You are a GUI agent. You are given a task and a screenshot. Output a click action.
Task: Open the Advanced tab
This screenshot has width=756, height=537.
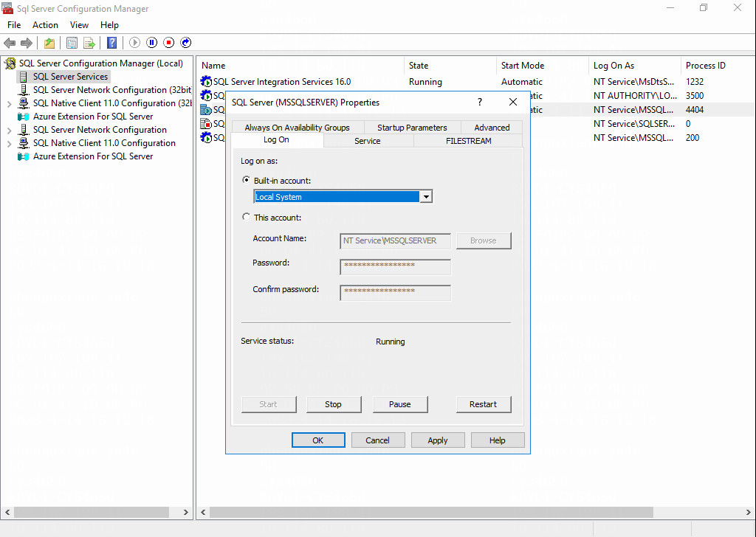click(492, 127)
